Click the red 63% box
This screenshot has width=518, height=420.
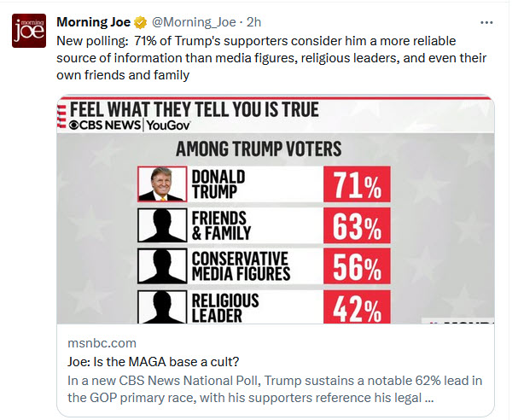[357, 225]
